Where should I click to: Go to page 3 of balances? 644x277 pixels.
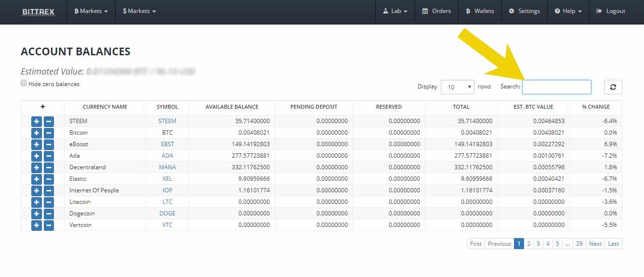(538, 244)
